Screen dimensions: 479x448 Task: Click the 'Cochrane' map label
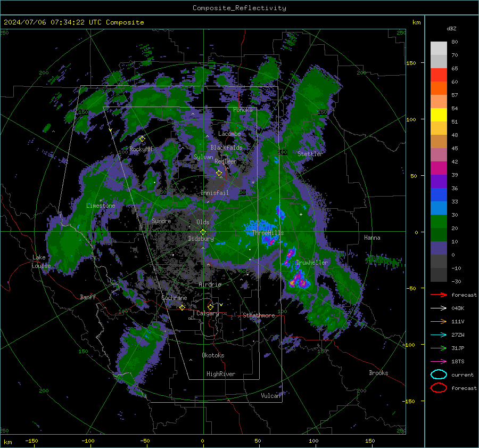pos(174,298)
